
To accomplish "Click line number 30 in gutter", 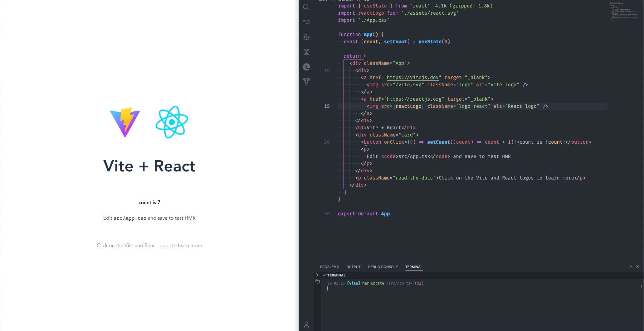I will tap(327, 214).
